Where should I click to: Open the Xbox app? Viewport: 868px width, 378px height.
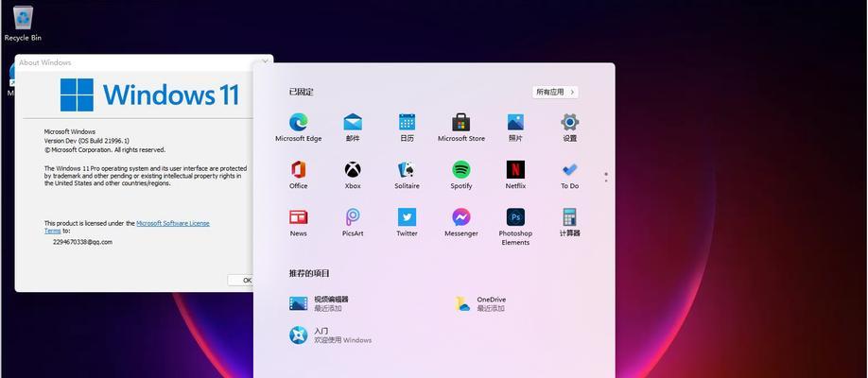click(x=353, y=175)
